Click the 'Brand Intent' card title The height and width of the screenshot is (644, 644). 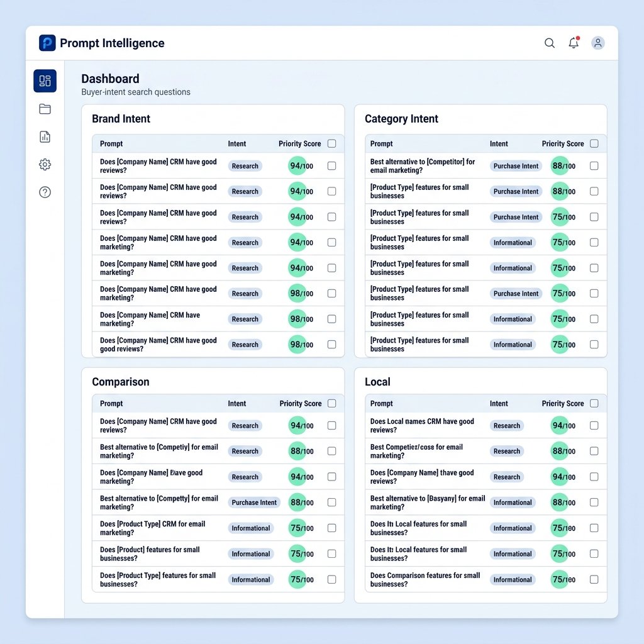pyautogui.click(x=121, y=119)
